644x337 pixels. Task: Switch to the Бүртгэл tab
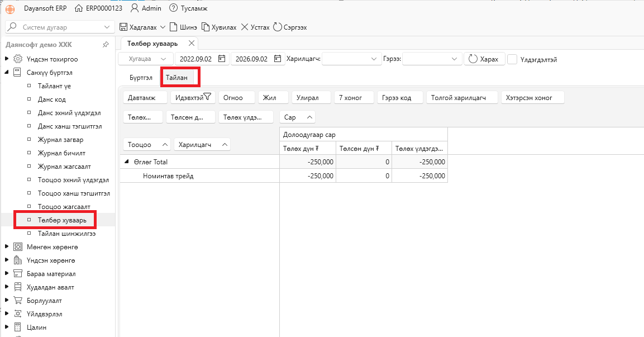pos(141,78)
